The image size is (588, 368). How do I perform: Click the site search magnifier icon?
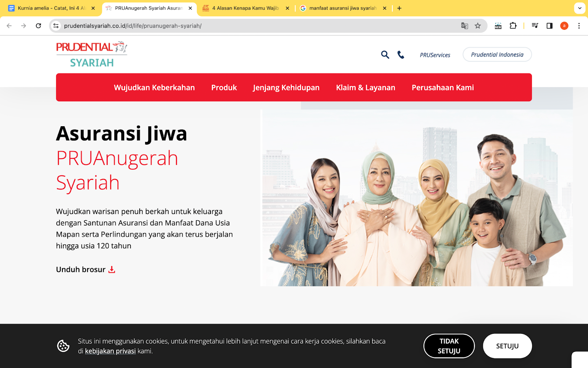coord(385,55)
